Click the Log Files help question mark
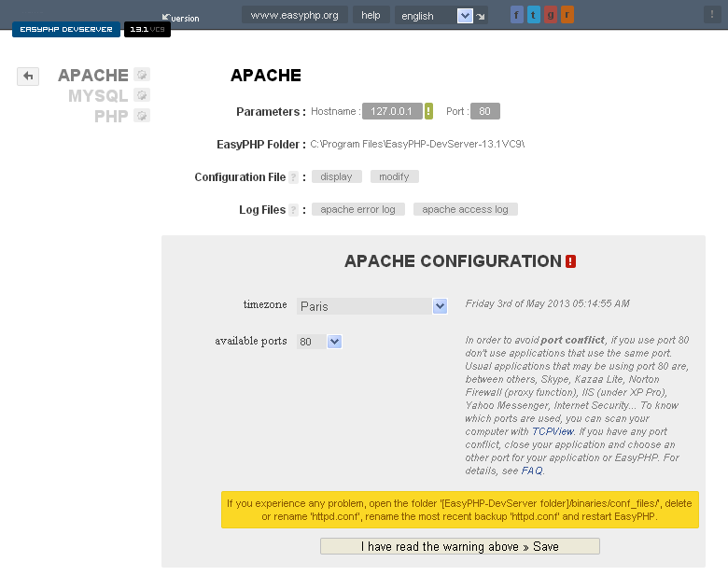 coord(293,210)
